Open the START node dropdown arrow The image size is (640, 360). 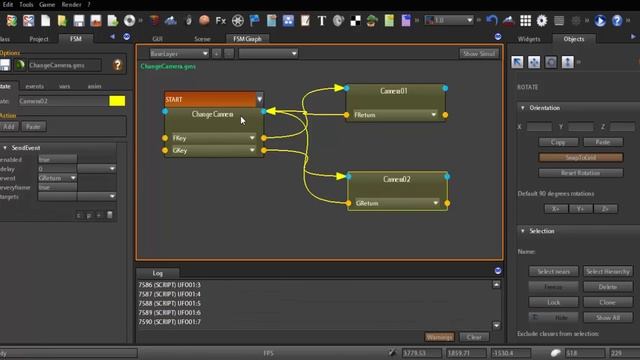260,99
